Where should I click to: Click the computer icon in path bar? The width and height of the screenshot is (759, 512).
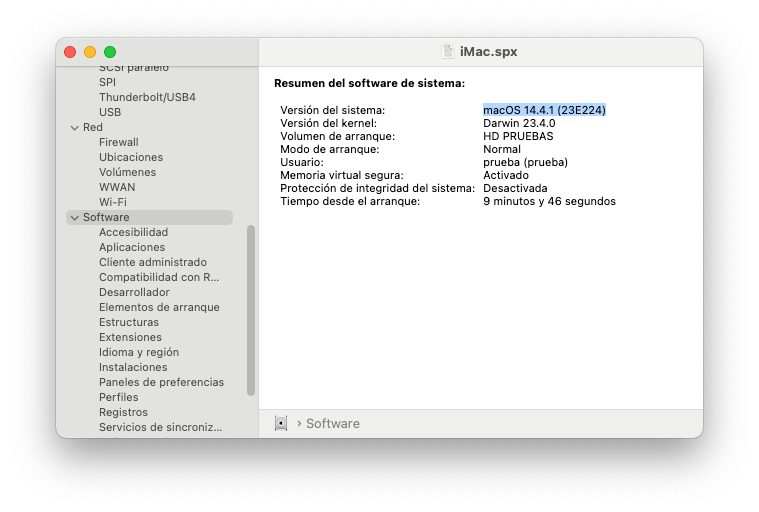tap(281, 423)
